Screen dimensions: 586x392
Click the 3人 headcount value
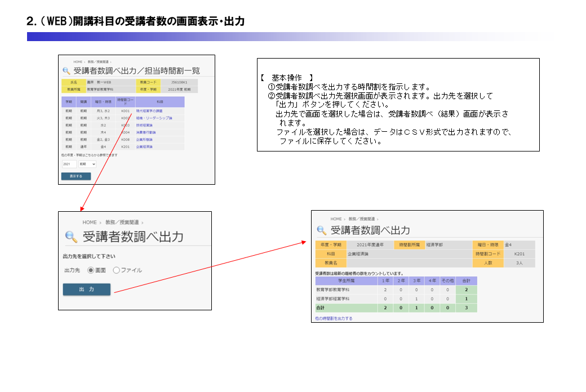click(520, 262)
